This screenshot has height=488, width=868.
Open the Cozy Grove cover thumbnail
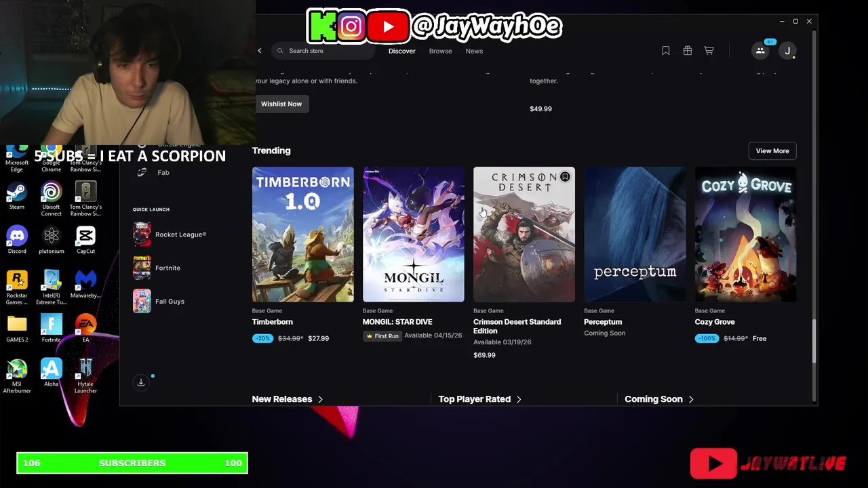coord(745,234)
